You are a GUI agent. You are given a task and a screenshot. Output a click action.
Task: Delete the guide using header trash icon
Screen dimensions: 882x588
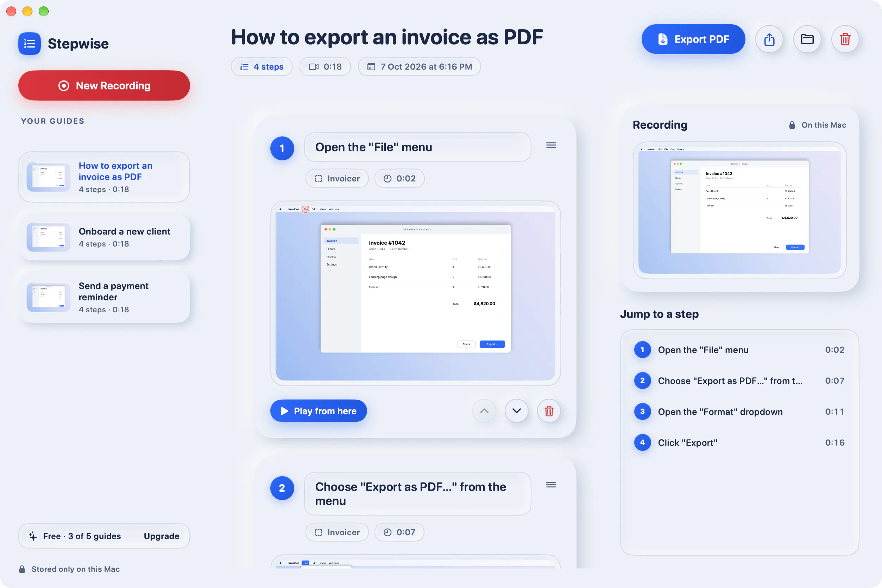(845, 39)
